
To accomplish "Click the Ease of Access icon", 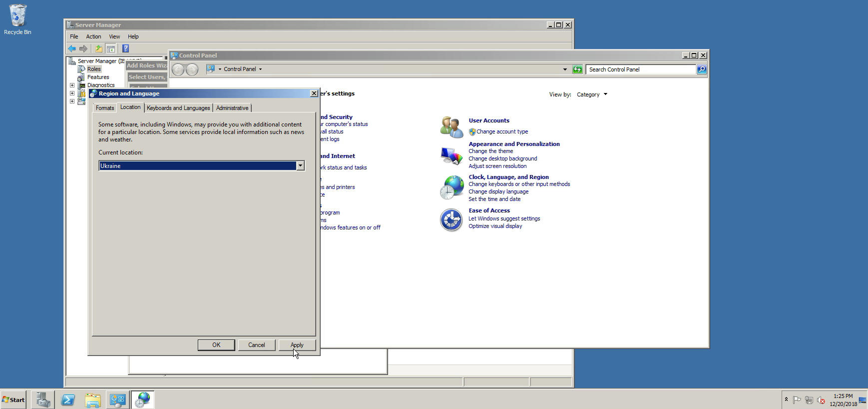I will pos(451,220).
